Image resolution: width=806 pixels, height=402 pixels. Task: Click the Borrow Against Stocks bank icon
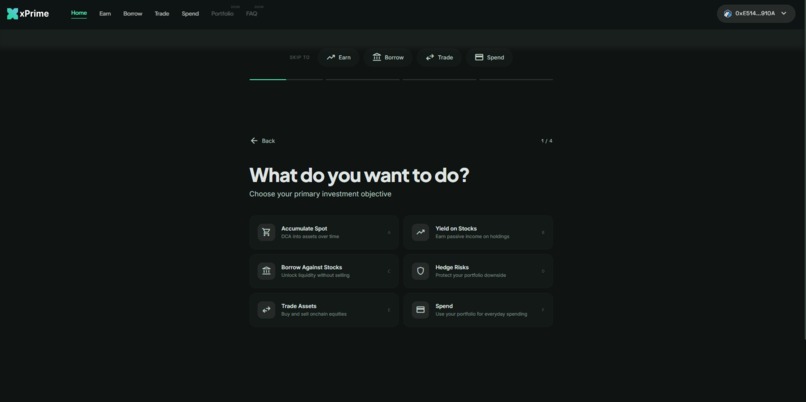click(266, 271)
